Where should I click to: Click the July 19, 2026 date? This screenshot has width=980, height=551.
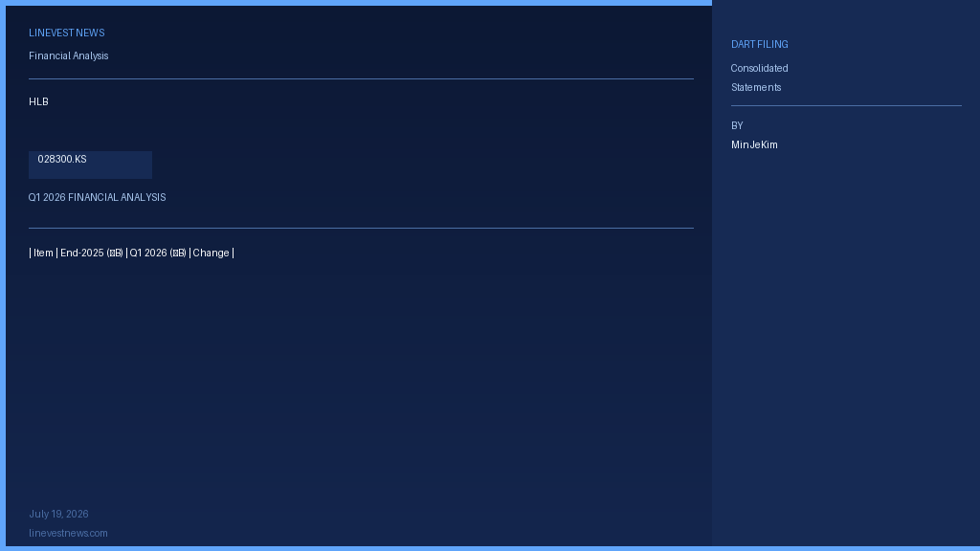click(58, 514)
